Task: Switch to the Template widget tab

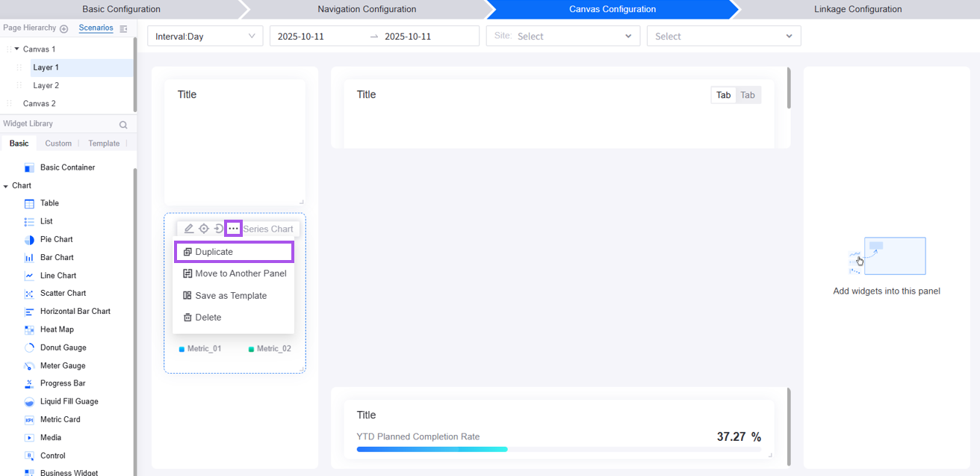Action: pyautogui.click(x=104, y=143)
